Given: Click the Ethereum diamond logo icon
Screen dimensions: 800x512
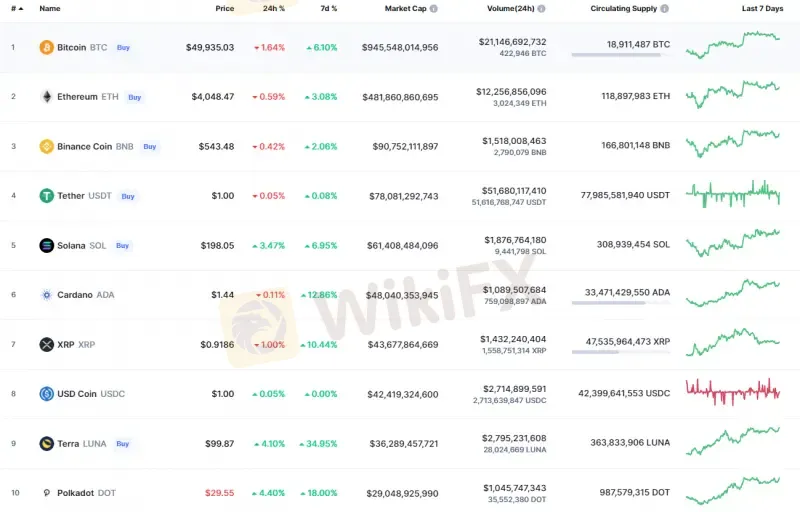Looking at the screenshot, I should coord(46,97).
